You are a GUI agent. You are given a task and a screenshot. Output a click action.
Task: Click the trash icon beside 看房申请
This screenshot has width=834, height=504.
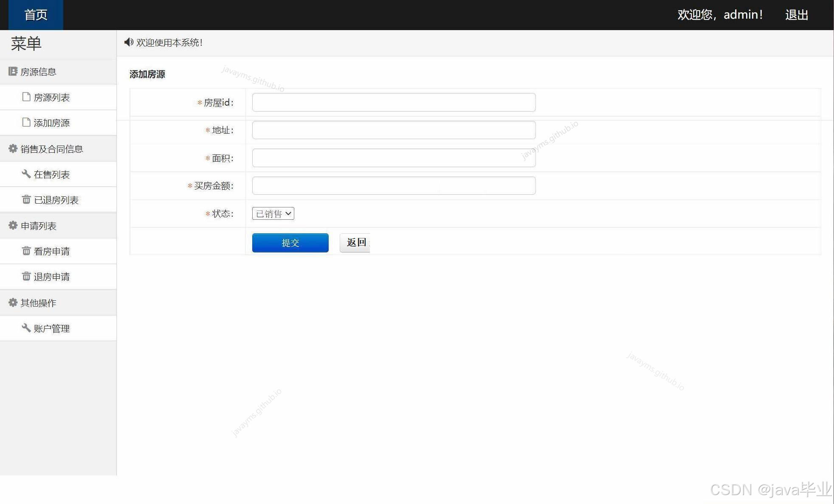[26, 251]
